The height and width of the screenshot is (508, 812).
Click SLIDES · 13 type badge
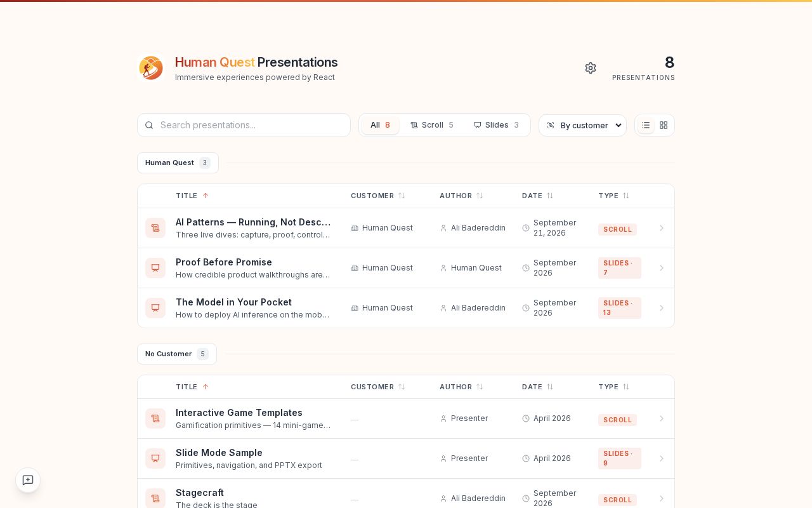[619, 308]
